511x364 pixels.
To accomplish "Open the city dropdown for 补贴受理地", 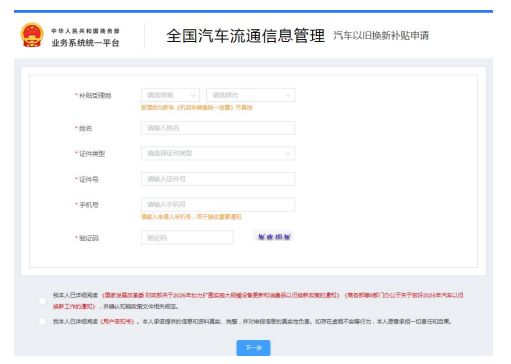I will (x=251, y=95).
